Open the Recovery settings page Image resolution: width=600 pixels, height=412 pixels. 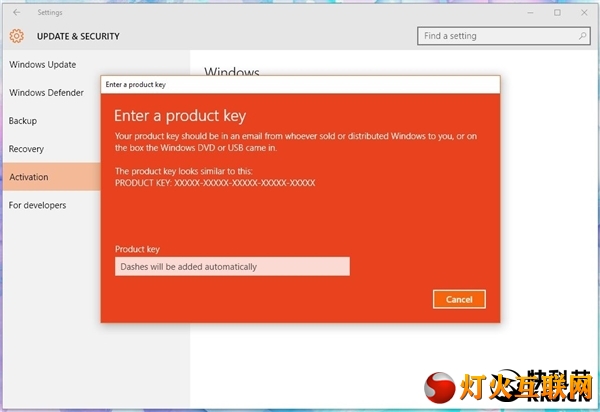pyautogui.click(x=26, y=149)
